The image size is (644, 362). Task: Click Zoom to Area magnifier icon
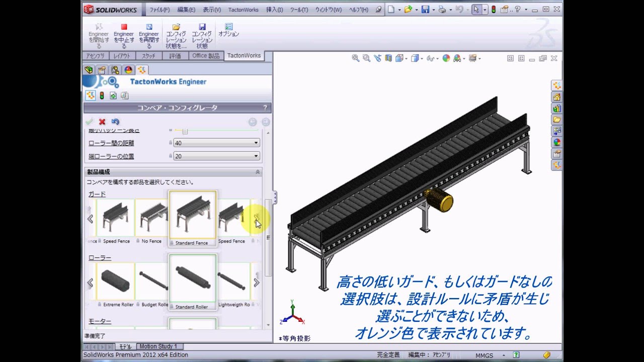(367, 58)
